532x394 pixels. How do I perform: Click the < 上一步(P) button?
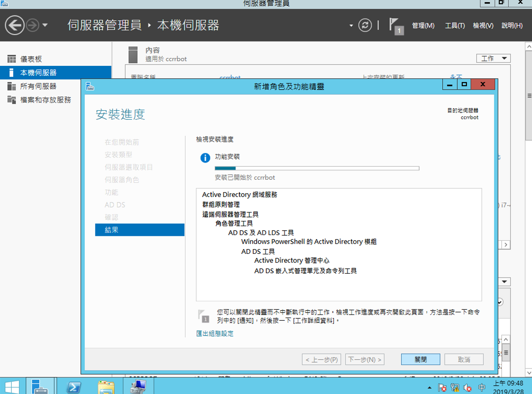tap(322, 359)
